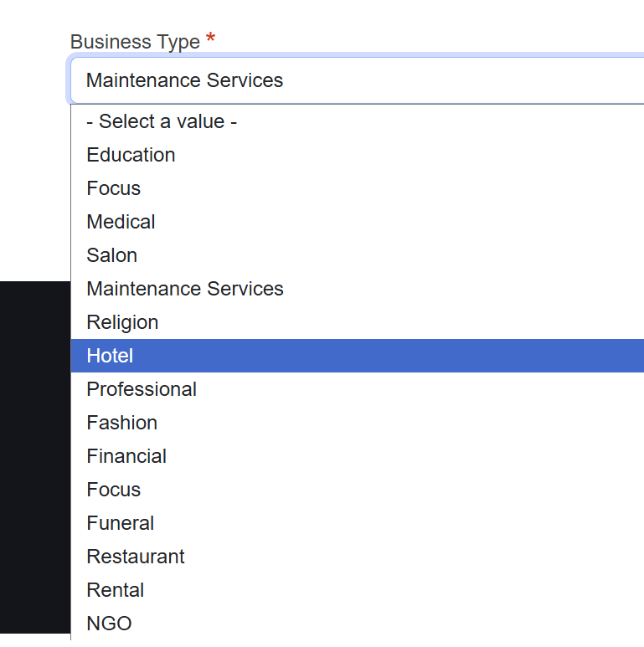644x647 pixels.
Task: Click the Business Type combo box field
Action: coord(356,80)
